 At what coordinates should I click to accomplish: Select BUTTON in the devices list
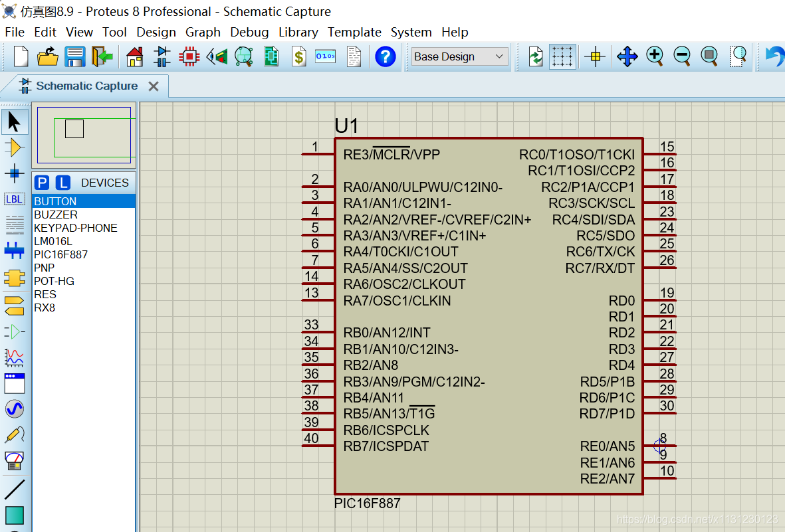84,201
